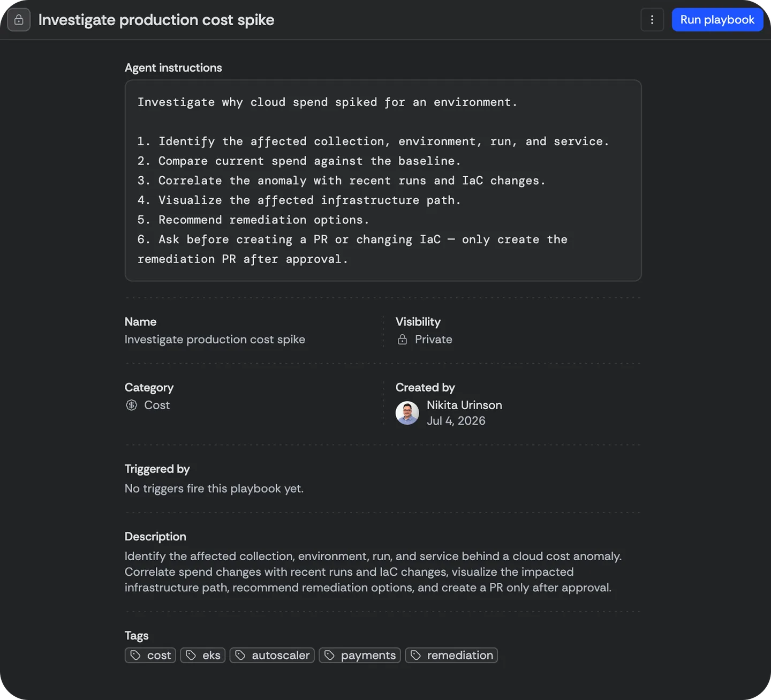Click the tag icon on the remediation chip
771x700 pixels.
click(x=415, y=655)
